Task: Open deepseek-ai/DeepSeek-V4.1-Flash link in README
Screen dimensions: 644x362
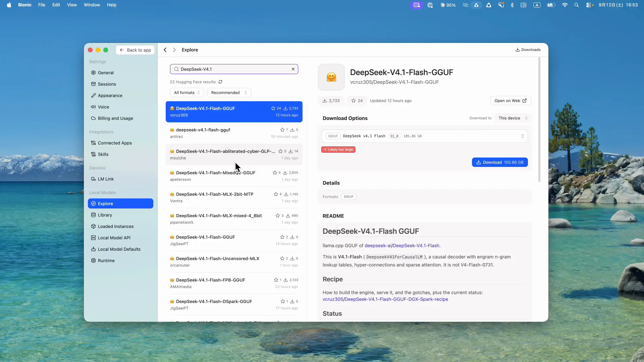Action: pos(402,246)
